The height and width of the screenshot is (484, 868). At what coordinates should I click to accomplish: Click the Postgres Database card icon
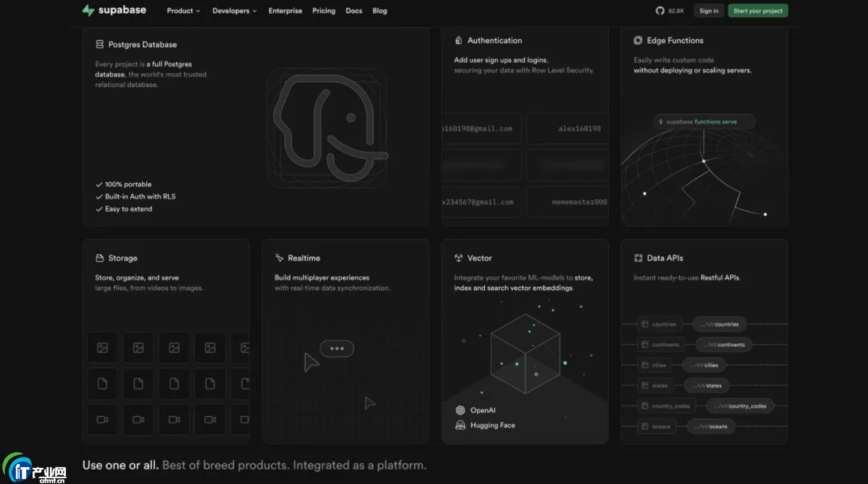[x=99, y=44]
